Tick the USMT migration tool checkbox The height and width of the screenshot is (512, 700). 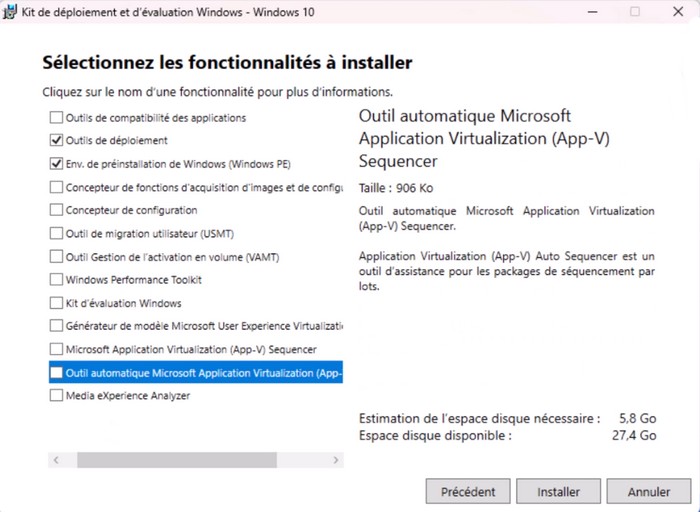56,234
